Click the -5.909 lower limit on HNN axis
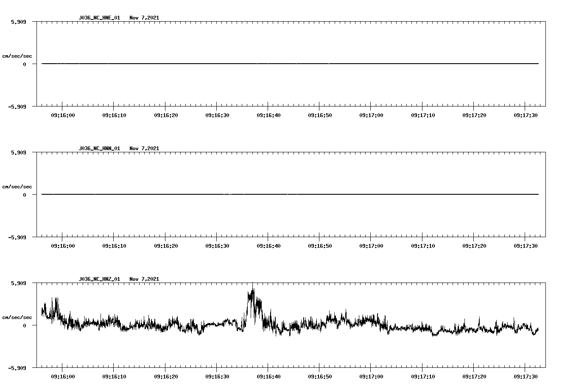The height and width of the screenshot is (392, 576). (17, 237)
